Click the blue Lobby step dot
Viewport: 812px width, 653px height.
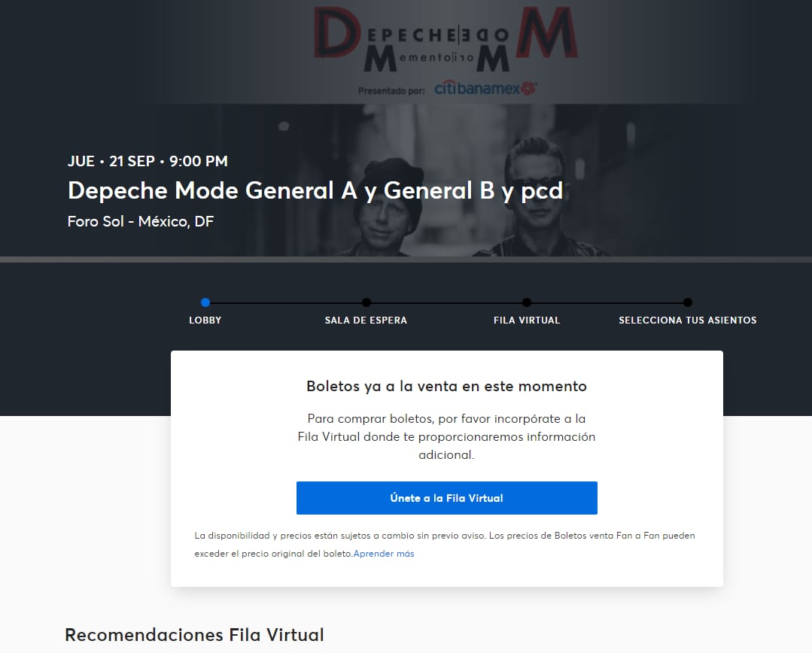(x=205, y=302)
